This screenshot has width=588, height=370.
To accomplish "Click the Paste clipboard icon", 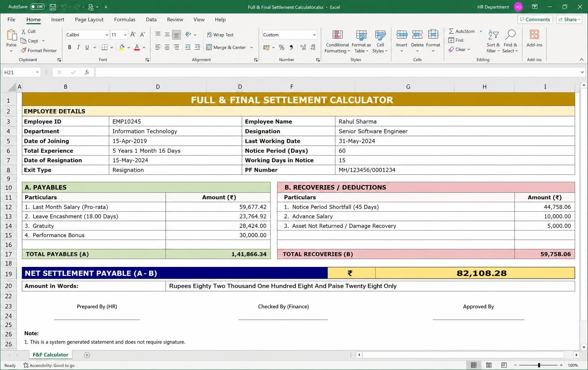I will (11, 35).
